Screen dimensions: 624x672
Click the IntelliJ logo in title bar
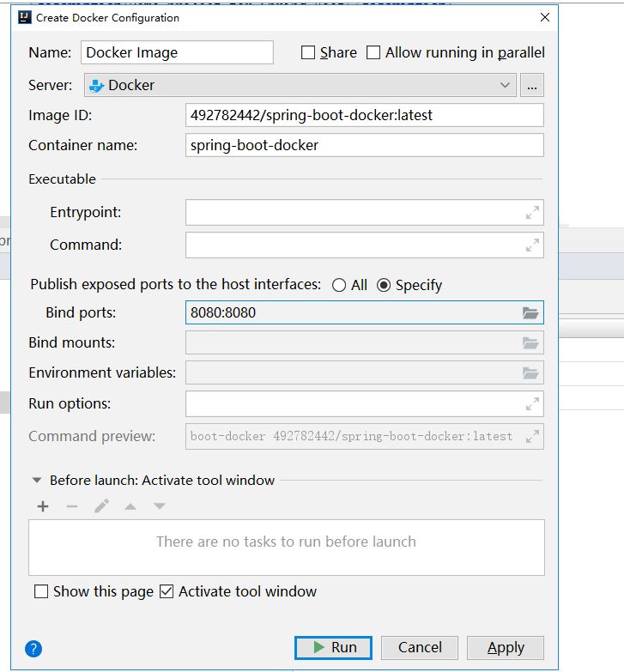[25, 17]
